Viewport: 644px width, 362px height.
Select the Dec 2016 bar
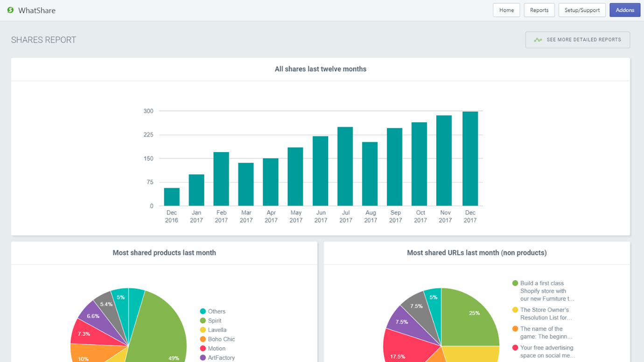172,197
